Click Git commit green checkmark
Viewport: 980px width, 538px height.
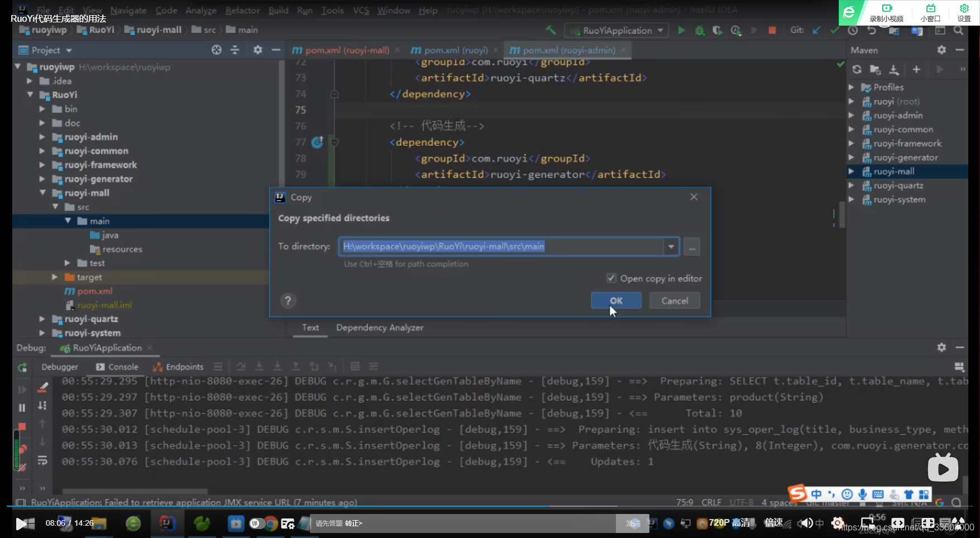(834, 30)
